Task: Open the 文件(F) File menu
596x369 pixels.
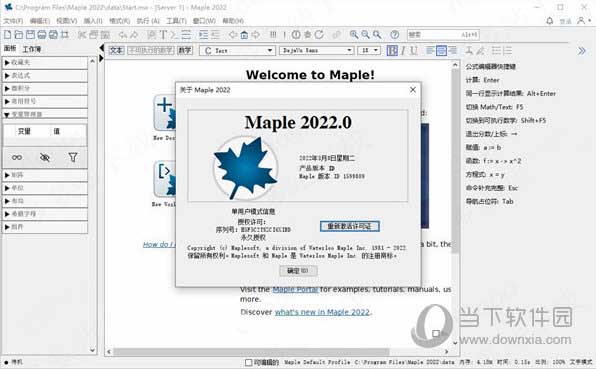Action: tap(13, 21)
